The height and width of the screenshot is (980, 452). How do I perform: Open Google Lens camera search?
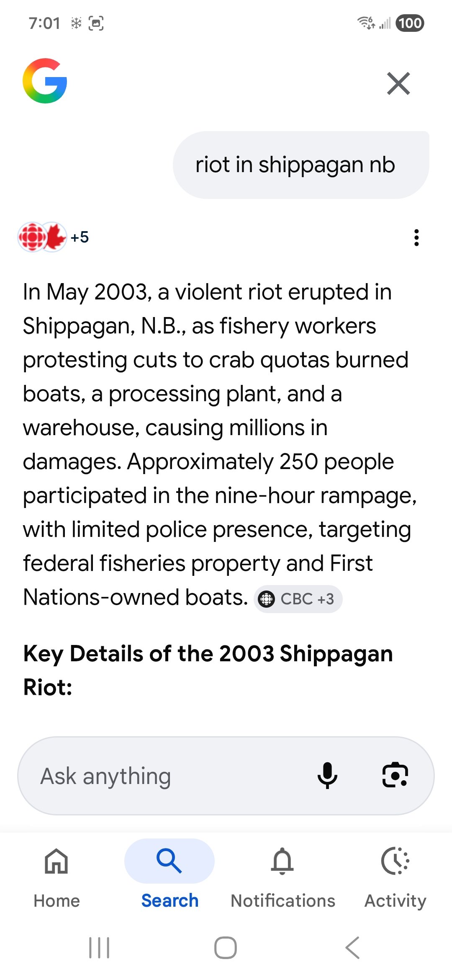click(x=395, y=775)
